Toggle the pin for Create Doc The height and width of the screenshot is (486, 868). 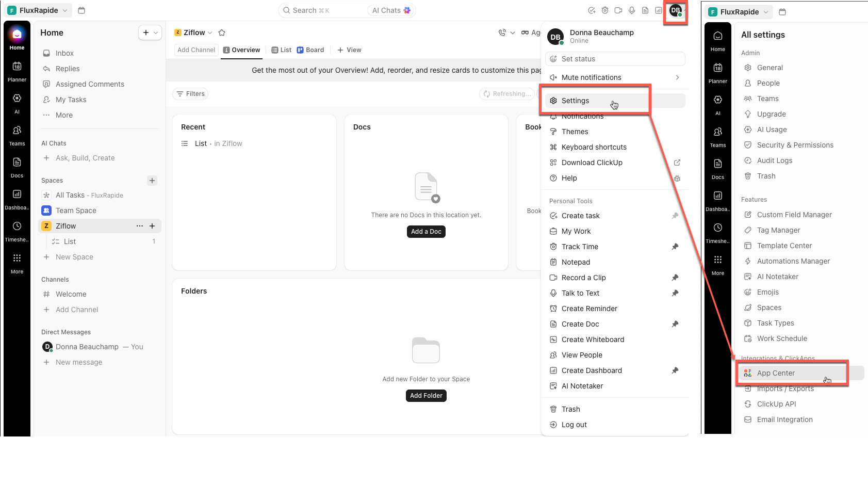(675, 324)
